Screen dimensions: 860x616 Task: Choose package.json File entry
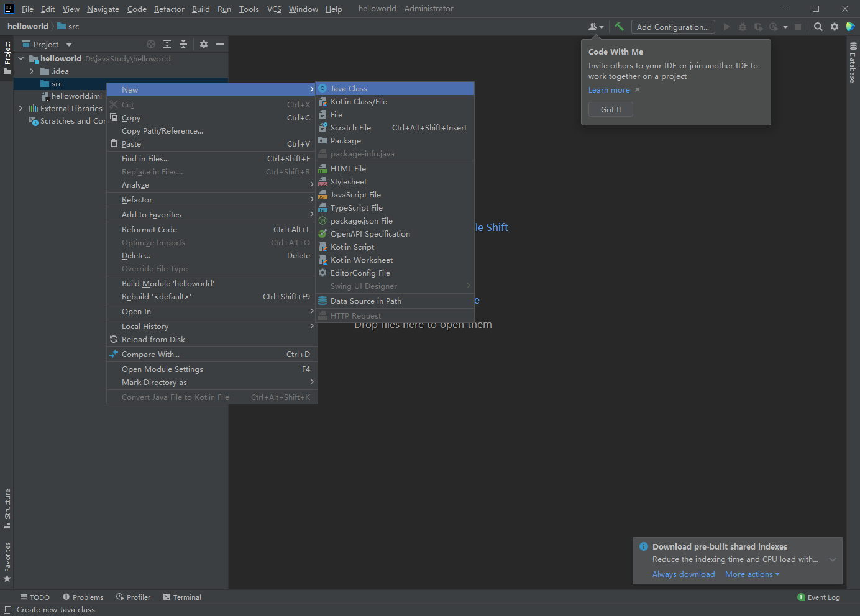pyautogui.click(x=395, y=221)
